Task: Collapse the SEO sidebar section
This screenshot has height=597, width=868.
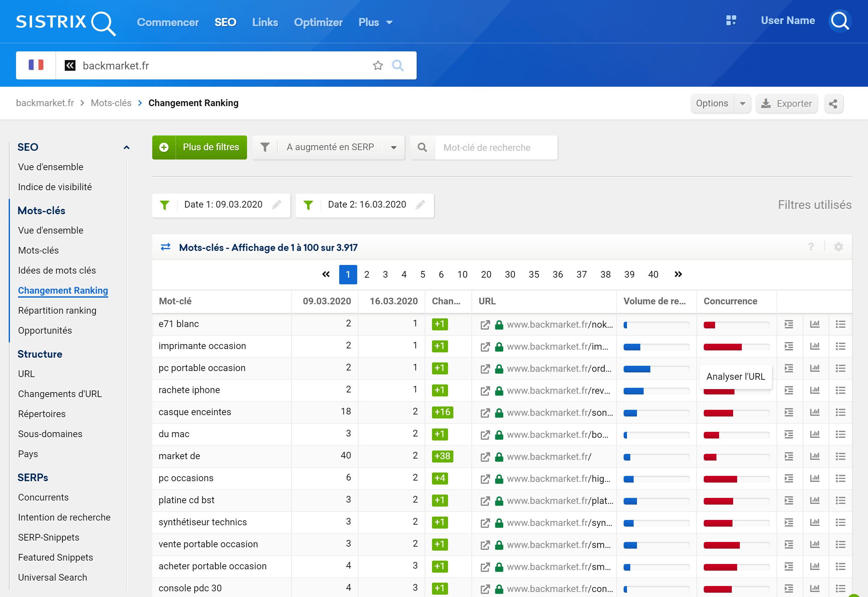Action: point(127,147)
